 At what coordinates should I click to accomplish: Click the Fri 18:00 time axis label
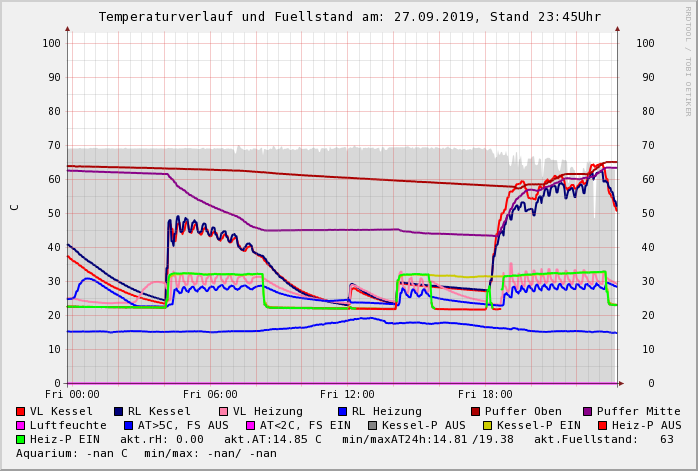[485, 394]
